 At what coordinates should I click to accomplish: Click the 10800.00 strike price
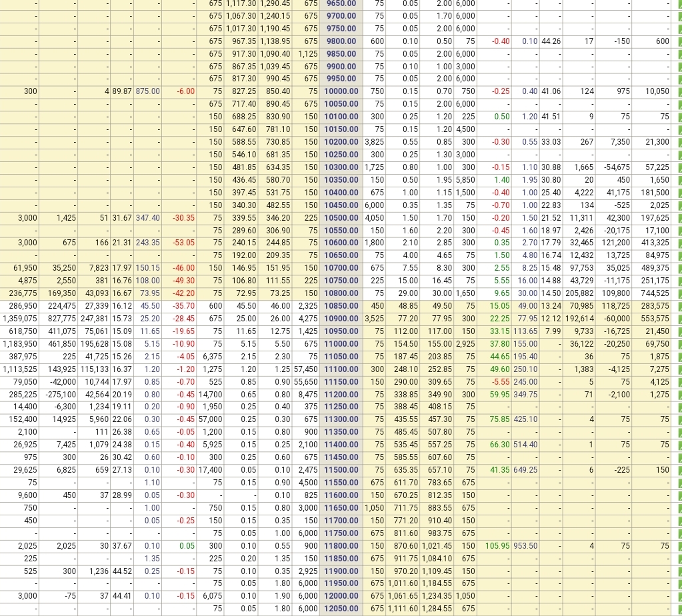(x=341, y=293)
